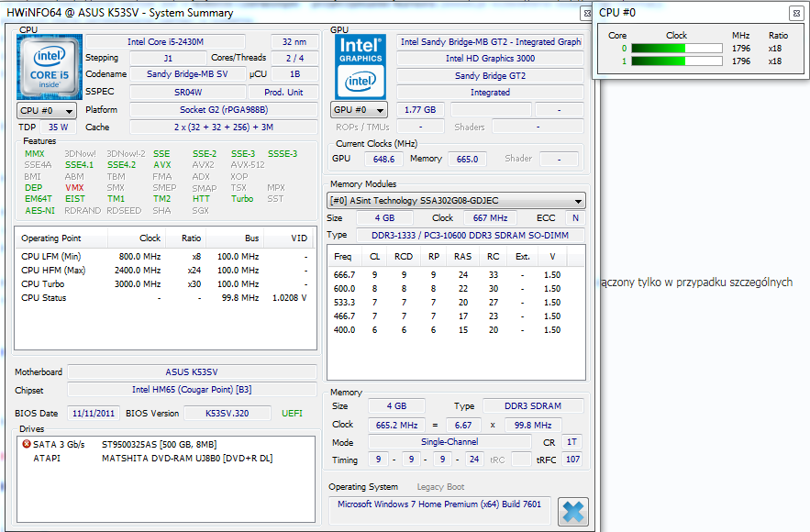Click the Core 1 clock usage bar
The height and width of the screenshot is (532, 810).
(677, 61)
